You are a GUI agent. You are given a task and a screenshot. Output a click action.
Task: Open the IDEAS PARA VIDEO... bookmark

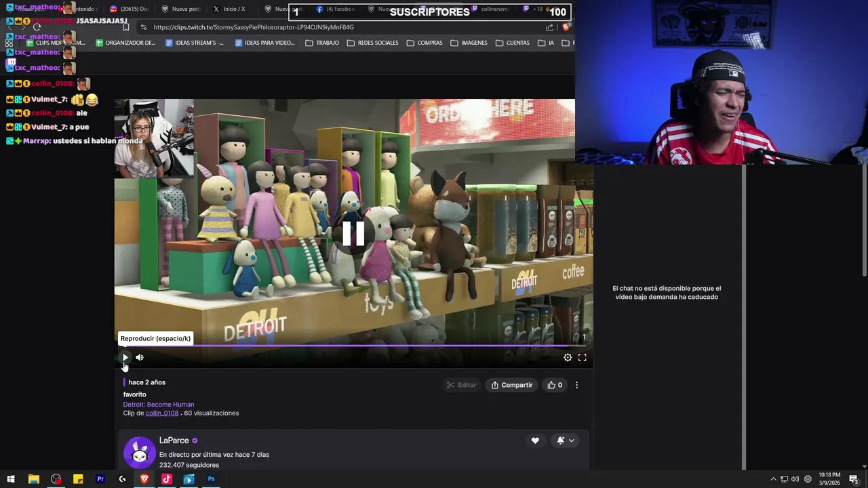264,43
